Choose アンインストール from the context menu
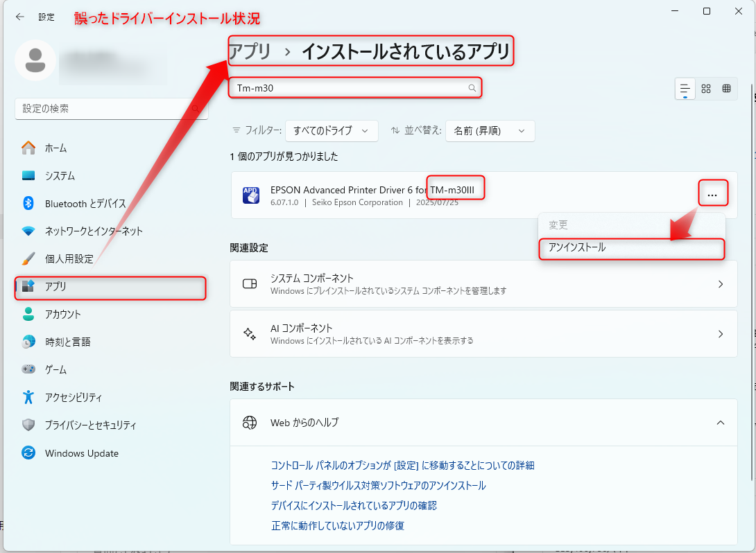The width and height of the screenshot is (756, 553). click(632, 247)
